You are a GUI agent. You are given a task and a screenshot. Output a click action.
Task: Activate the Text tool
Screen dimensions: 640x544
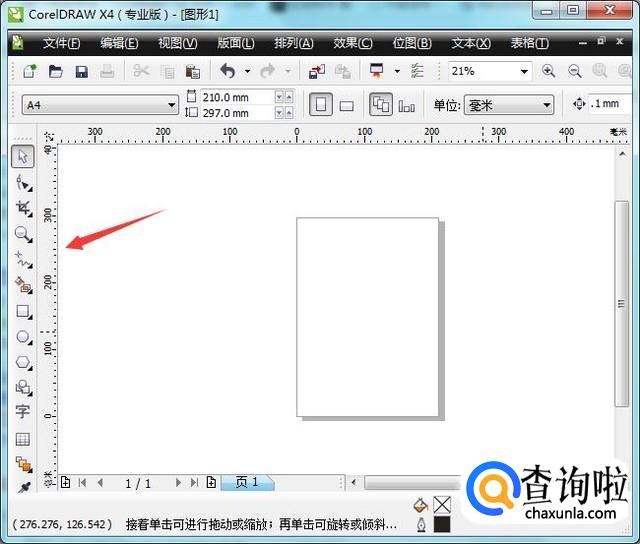22,412
